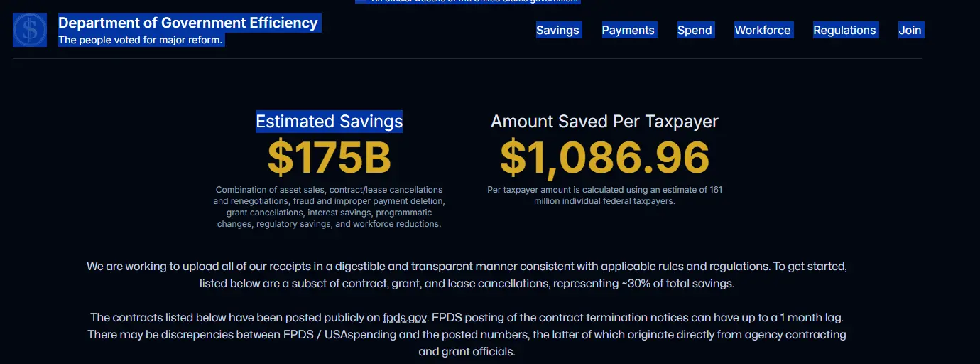980x364 pixels.
Task: Click the Amount Saved Per Taxpayer heading
Action: 604,122
